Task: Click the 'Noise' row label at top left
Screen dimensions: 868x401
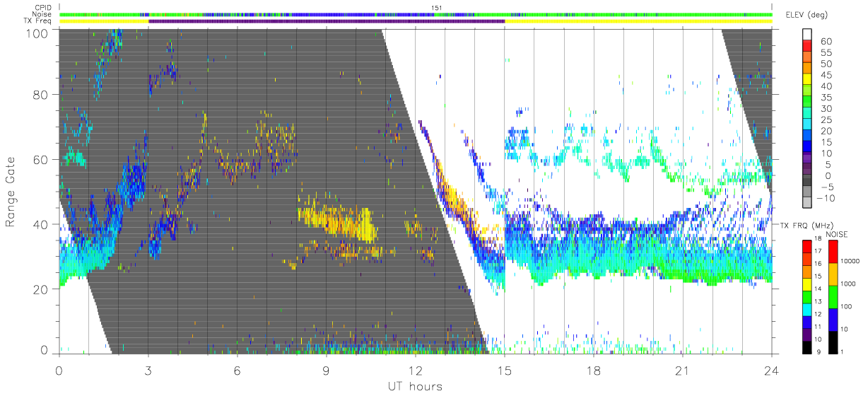Action: click(x=43, y=14)
